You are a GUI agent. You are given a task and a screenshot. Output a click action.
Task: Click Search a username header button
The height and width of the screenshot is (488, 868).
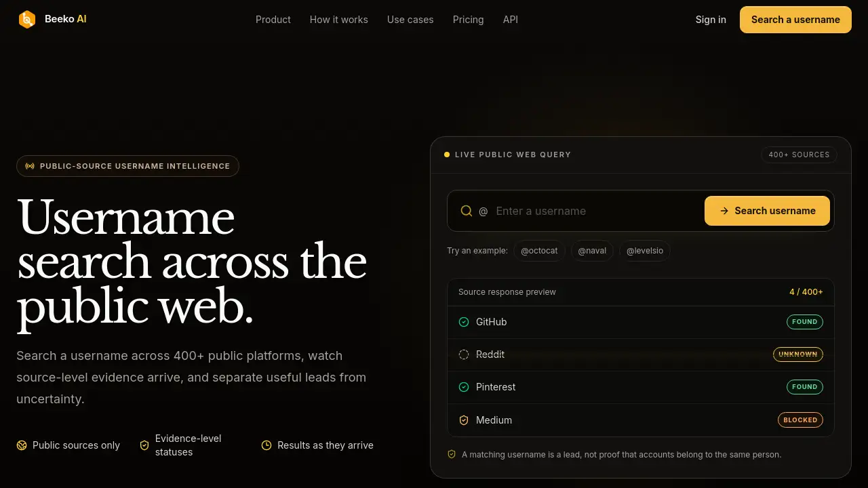pyautogui.click(x=795, y=20)
